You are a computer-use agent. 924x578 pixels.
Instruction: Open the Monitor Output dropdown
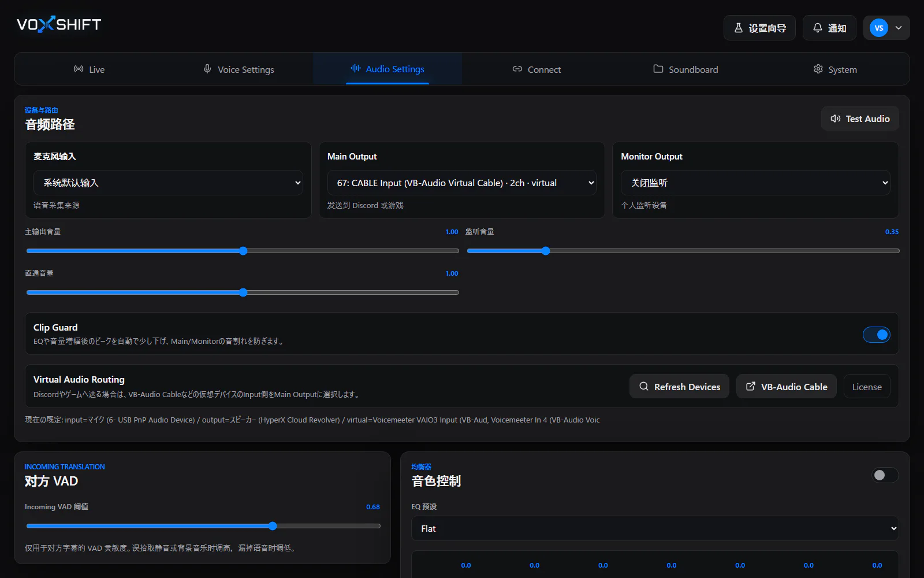tap(755, 183)
